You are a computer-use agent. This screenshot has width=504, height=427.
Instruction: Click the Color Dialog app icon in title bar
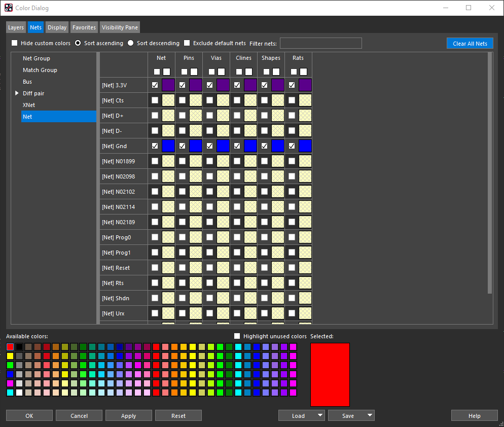(x=9, y=8)
